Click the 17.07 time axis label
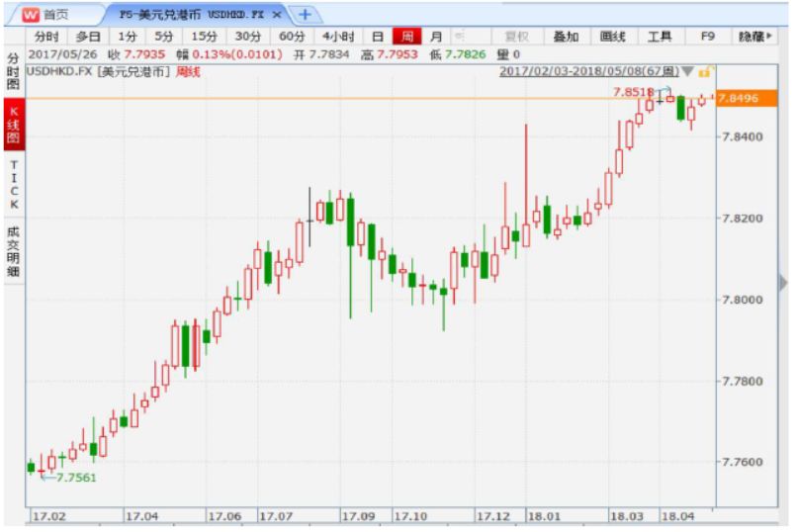 [x=276, y=516]
